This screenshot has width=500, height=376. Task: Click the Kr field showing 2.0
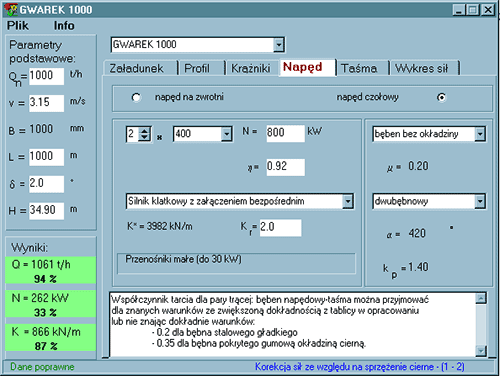(x=280, y=228)
